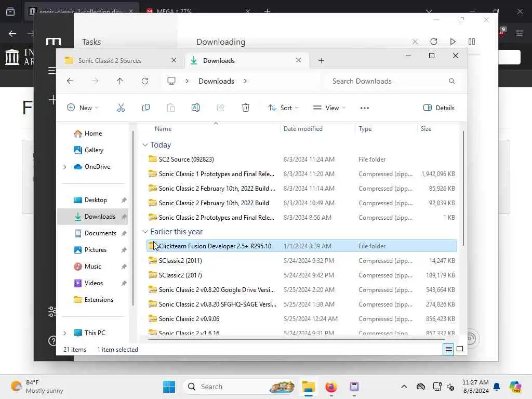Click the horizontal scrollbar below the file list
The width and height of the screenshot is (532, 399).
pos(296,339)
